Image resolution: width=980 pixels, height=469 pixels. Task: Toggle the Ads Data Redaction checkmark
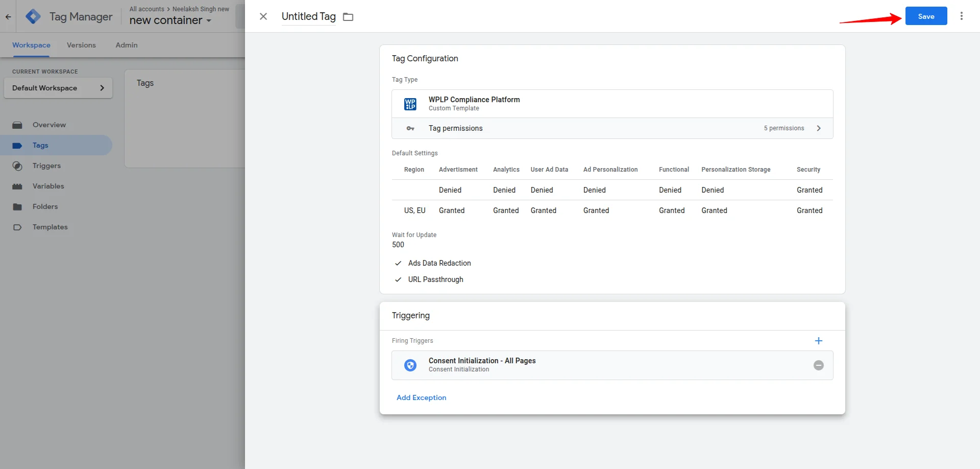click(398, 263)
